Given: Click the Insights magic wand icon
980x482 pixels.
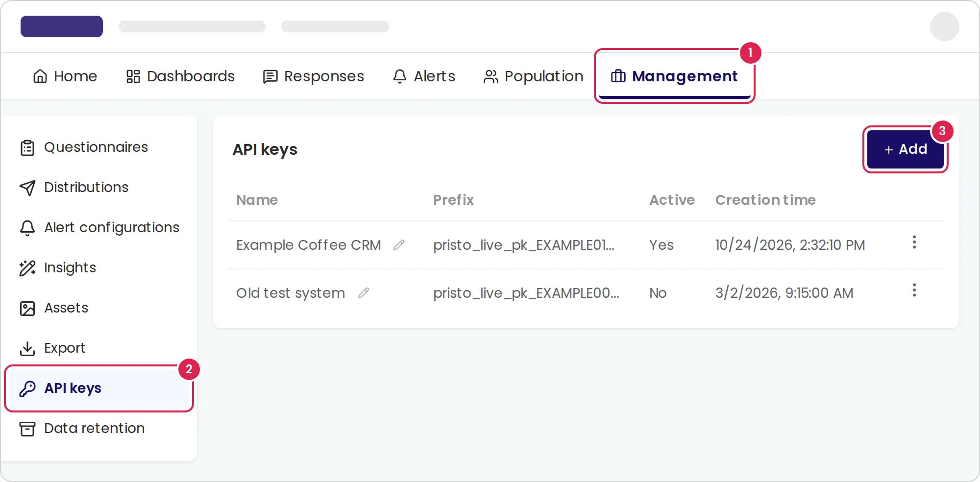Looking at the screenshot, I should pyautogui.click(x=27, y=268).
